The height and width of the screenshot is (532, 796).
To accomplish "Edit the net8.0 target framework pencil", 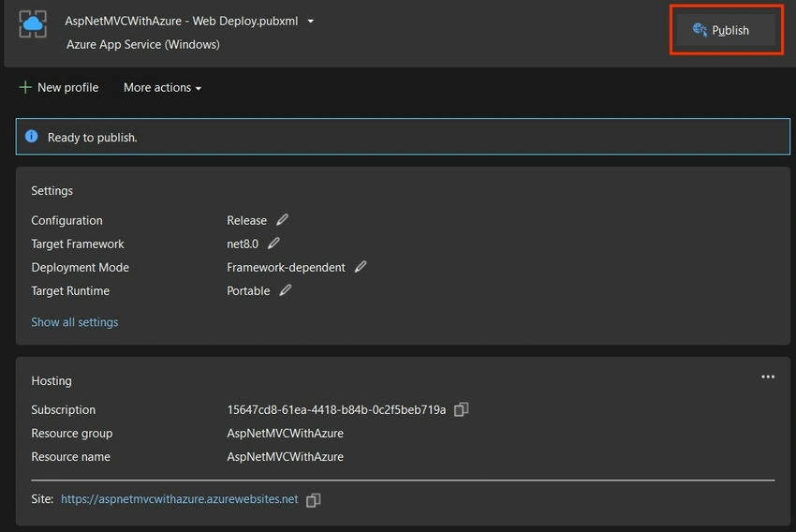I will 273,244.
